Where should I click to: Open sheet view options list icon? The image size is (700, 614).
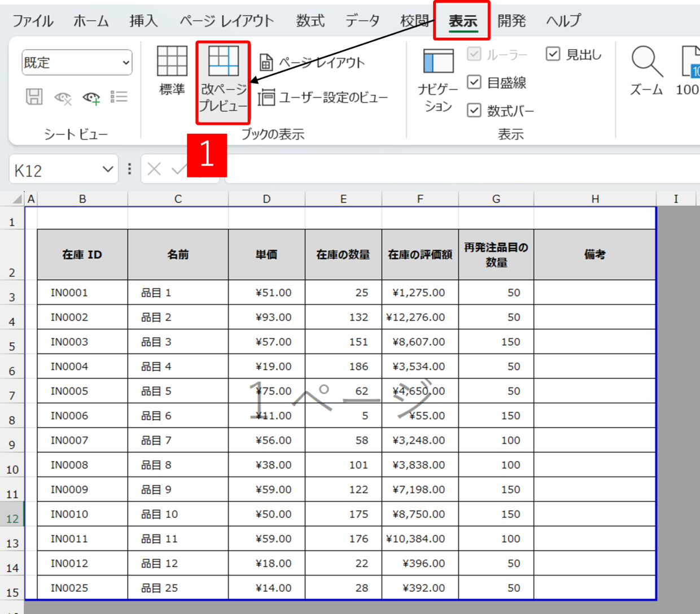click(x=119, y=97)
